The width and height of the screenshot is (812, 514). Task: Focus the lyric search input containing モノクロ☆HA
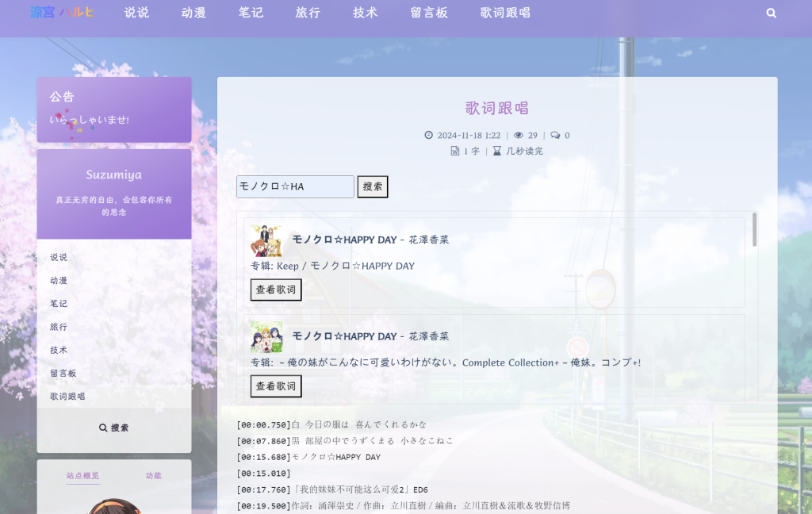[x=295, y=186]
